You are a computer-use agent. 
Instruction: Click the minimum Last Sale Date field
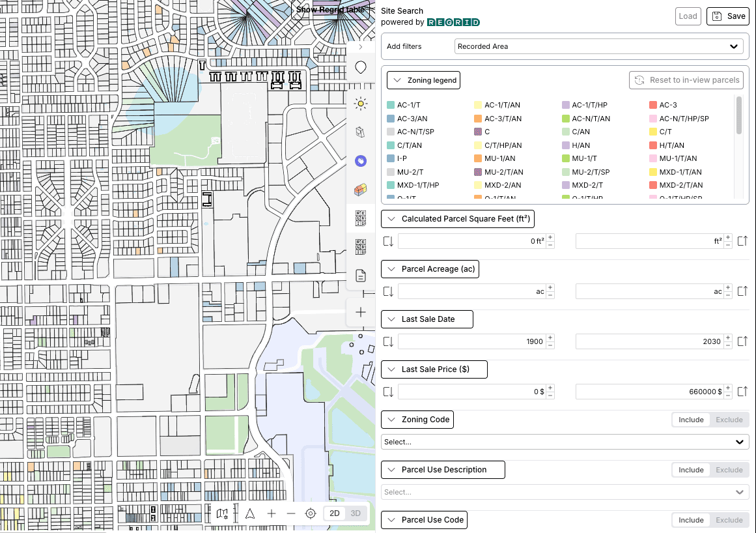(x=472, y=341)
